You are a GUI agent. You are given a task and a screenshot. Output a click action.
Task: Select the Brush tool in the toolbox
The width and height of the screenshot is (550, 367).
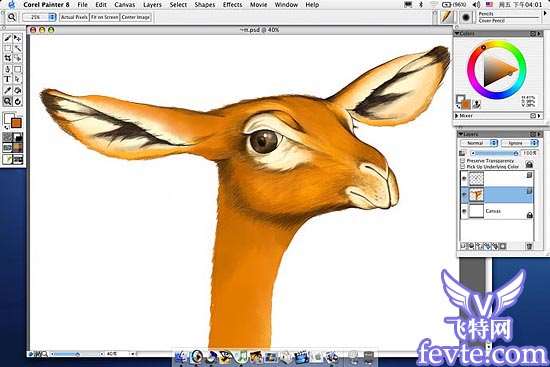[7, 38]
